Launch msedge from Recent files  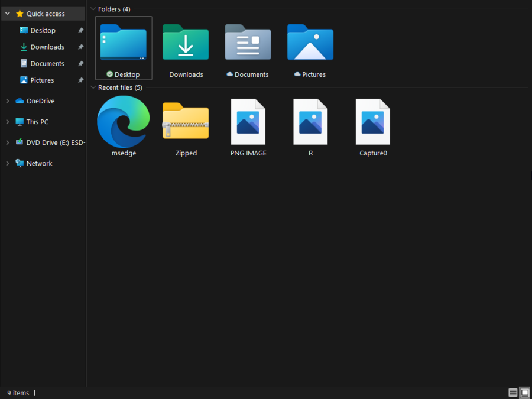124,121
